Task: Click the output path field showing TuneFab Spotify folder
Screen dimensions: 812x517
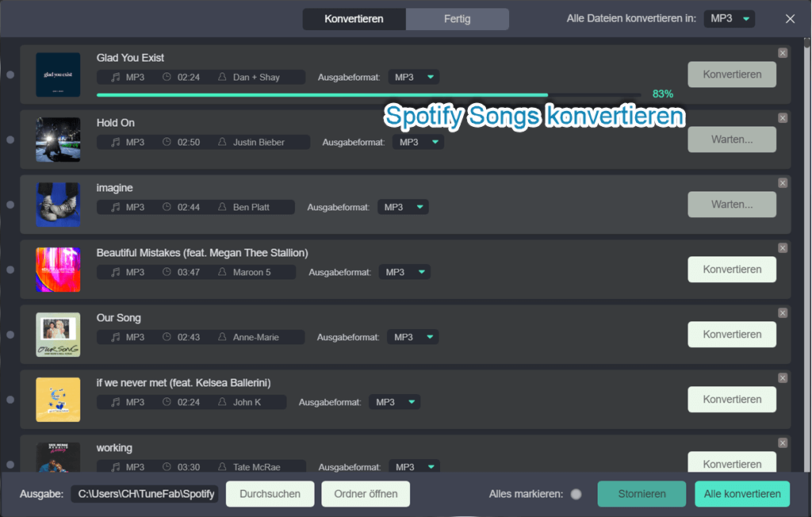Action: [144, 493]
